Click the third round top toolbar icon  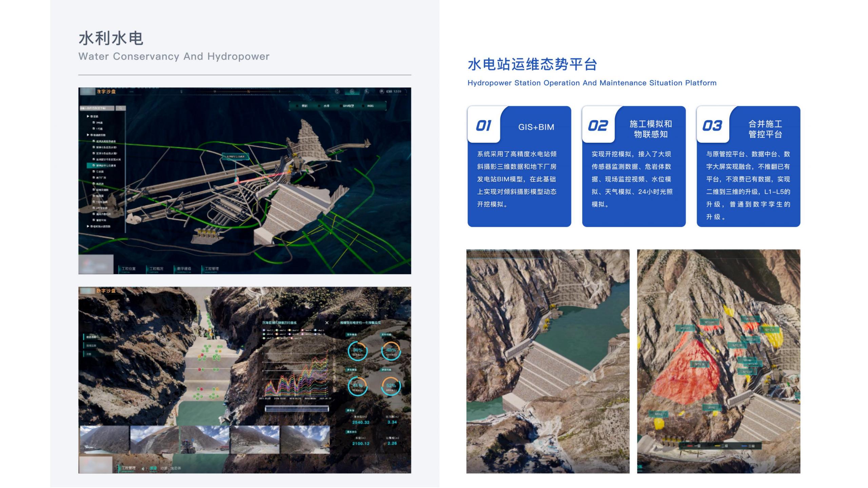[367, 91]
